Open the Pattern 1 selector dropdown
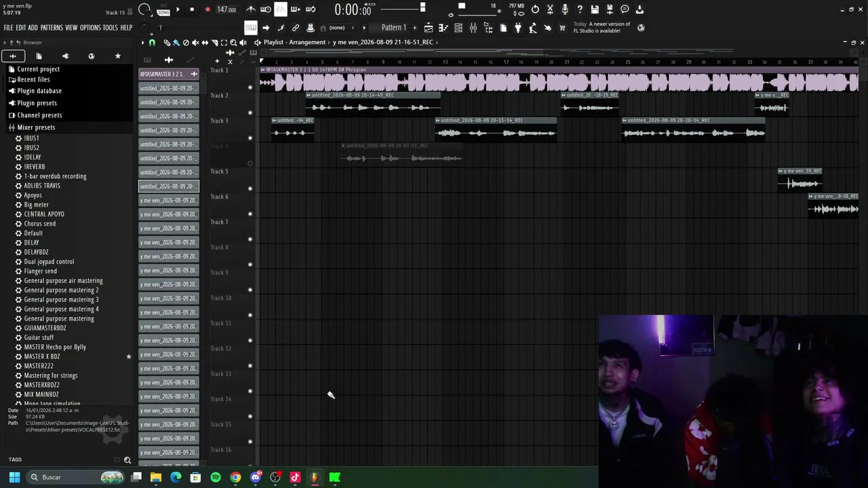 (x=393, y=28)
